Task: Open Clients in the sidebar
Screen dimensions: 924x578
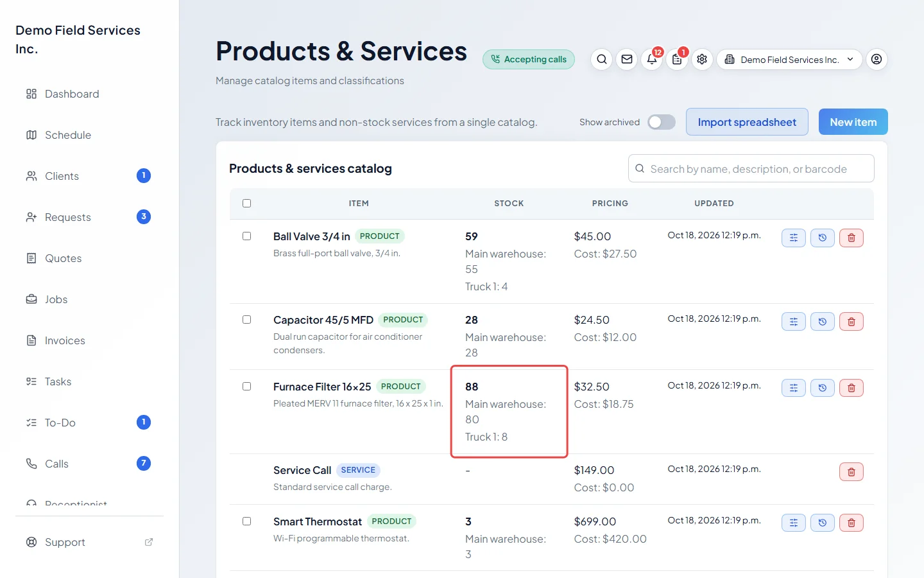Action: (89, 176)
